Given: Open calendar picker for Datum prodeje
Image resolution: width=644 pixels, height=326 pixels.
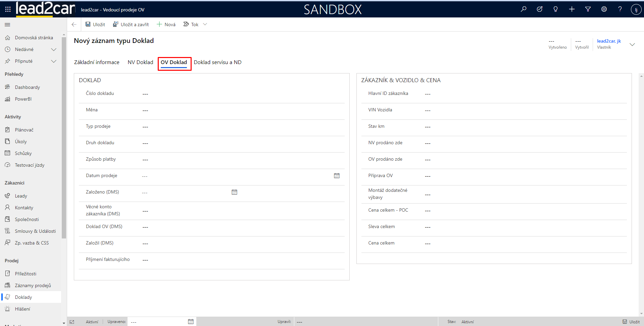Looking at the screenshot, I should click(337, 176).
